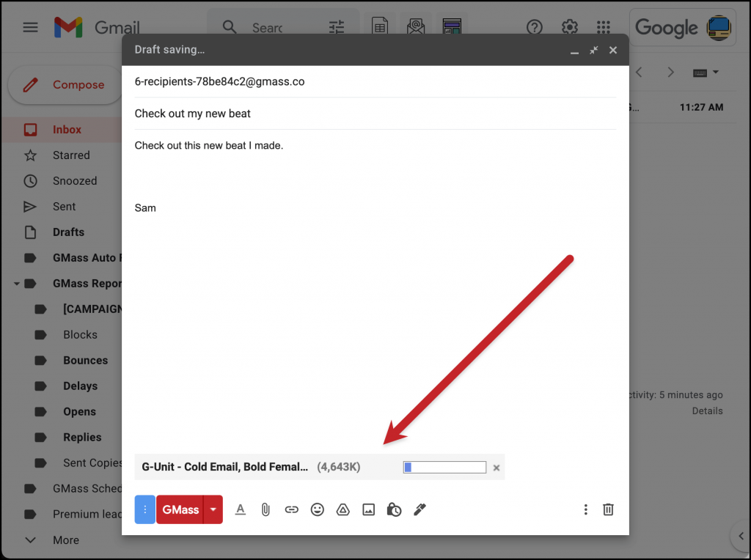Open the blue GMass settings icon

click(144, 509)
